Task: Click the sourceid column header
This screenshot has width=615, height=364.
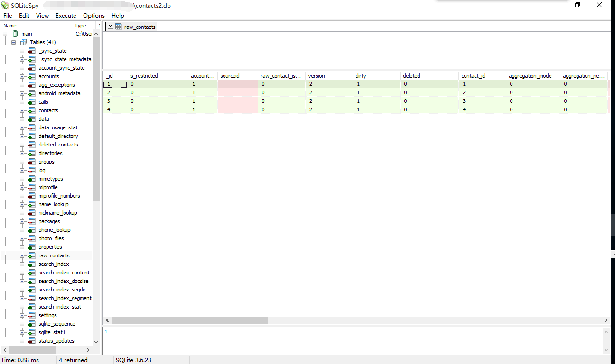Action: click(238, 76)
